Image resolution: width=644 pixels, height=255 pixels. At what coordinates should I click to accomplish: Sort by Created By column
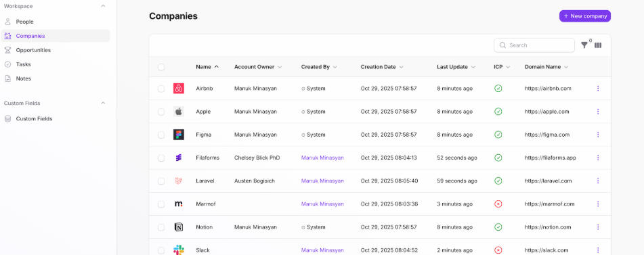[319, 67]
